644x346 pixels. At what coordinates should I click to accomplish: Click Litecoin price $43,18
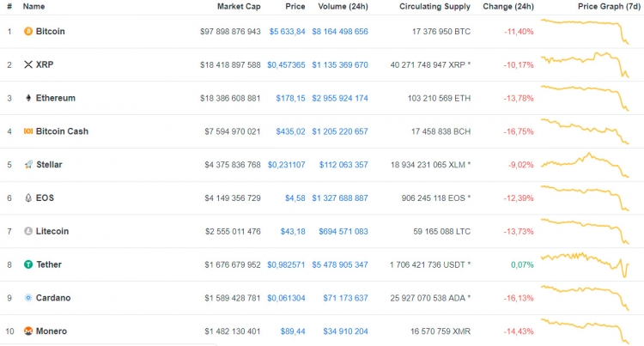coord(293,232)
